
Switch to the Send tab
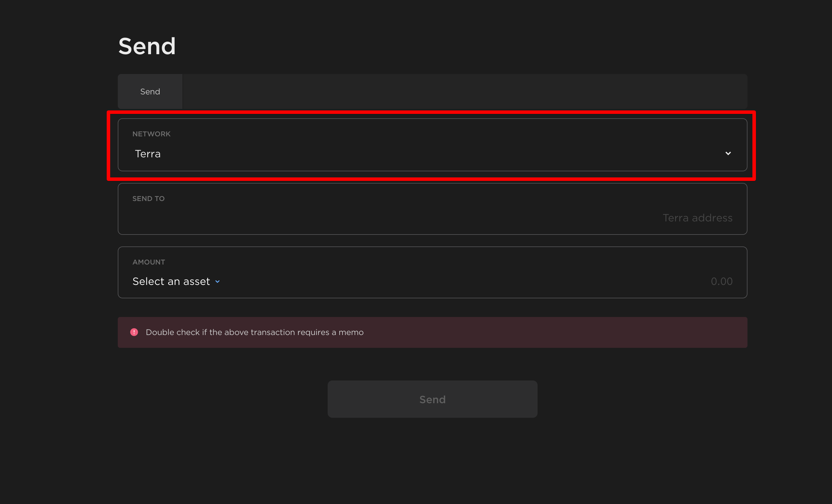point(150,91)
